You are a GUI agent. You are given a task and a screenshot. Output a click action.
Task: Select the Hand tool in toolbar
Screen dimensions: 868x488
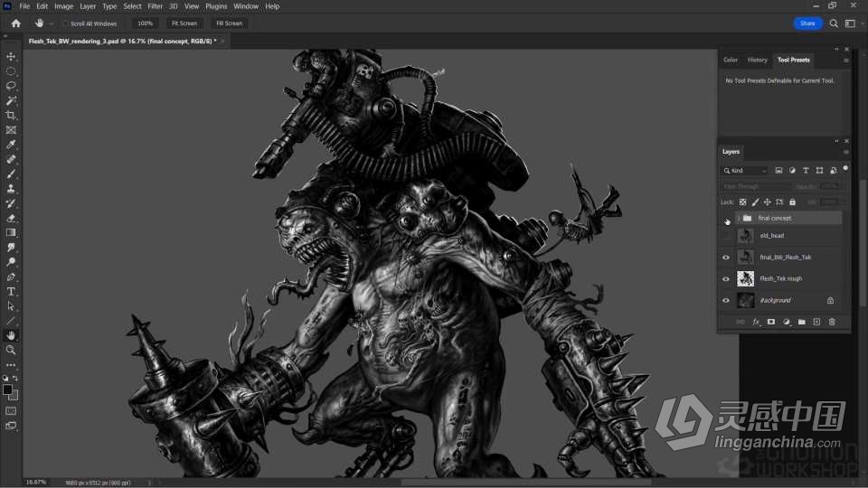click(11, 335)
